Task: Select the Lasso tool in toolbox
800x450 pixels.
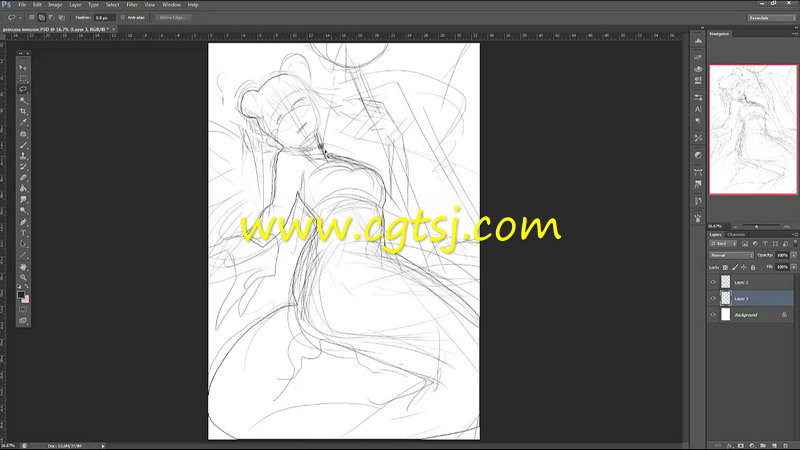Action: 23,89
